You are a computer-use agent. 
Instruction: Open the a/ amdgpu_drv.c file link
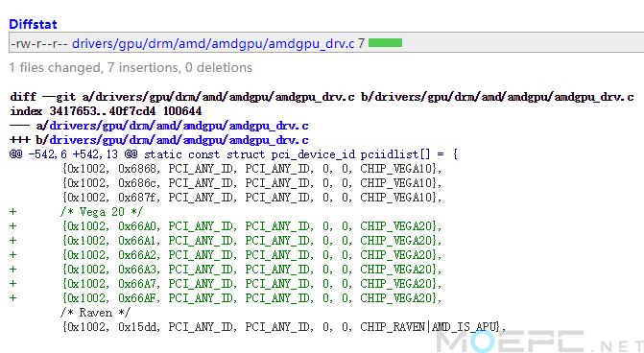(x=179, y=126)
